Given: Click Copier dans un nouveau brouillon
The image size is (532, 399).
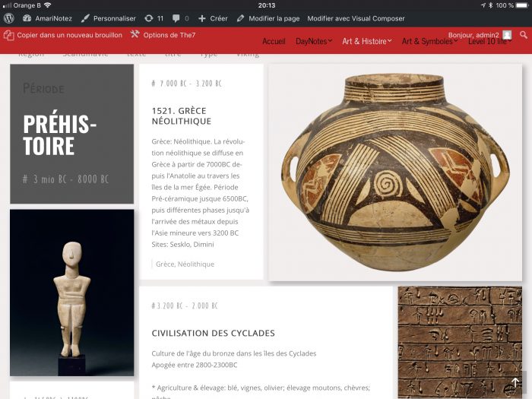Looking at the screenshot, I should (x=70, y=35).
